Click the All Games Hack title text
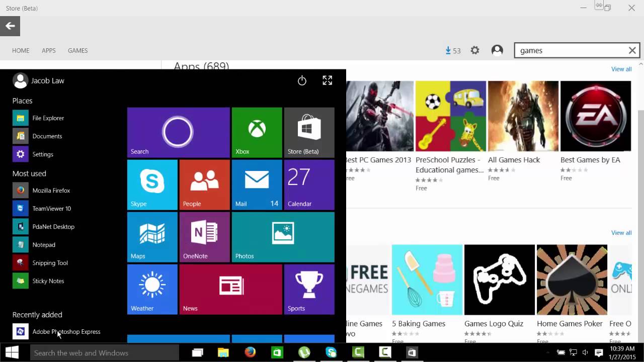The width and height of the screenshot is (644, 362). coord(514,160)
